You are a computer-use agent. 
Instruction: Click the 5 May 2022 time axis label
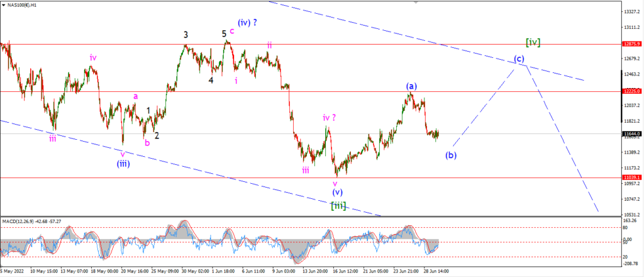coord(13,271)
